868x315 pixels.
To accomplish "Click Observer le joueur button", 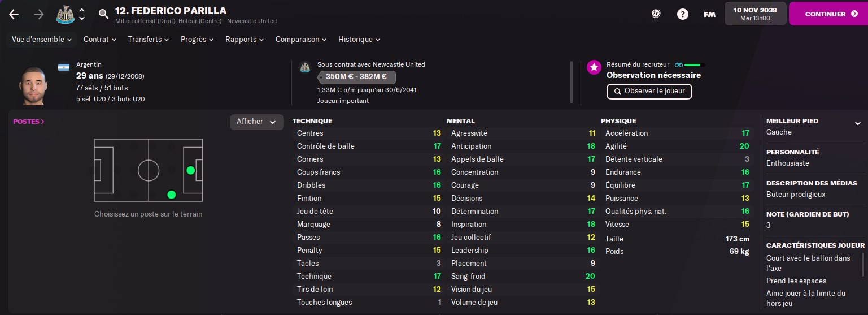I will pyautogui.click(x=649, y=91).
